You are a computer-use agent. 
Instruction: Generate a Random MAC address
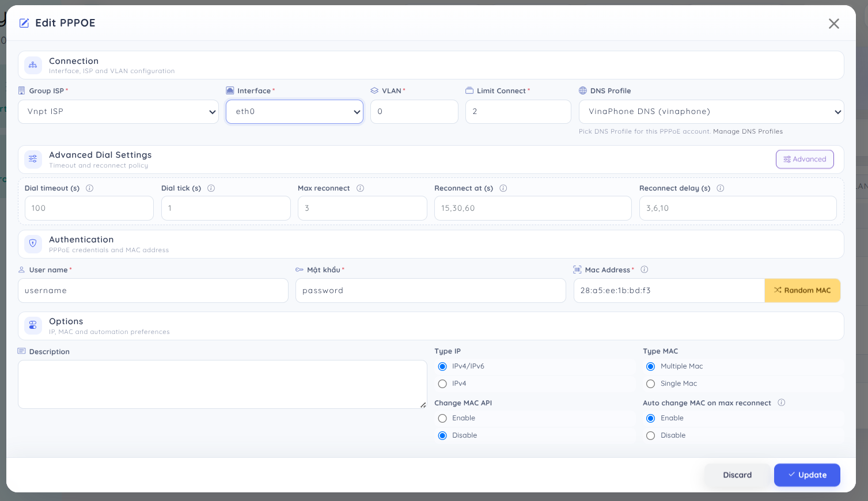pyautogui.click(x=802, y=291)
